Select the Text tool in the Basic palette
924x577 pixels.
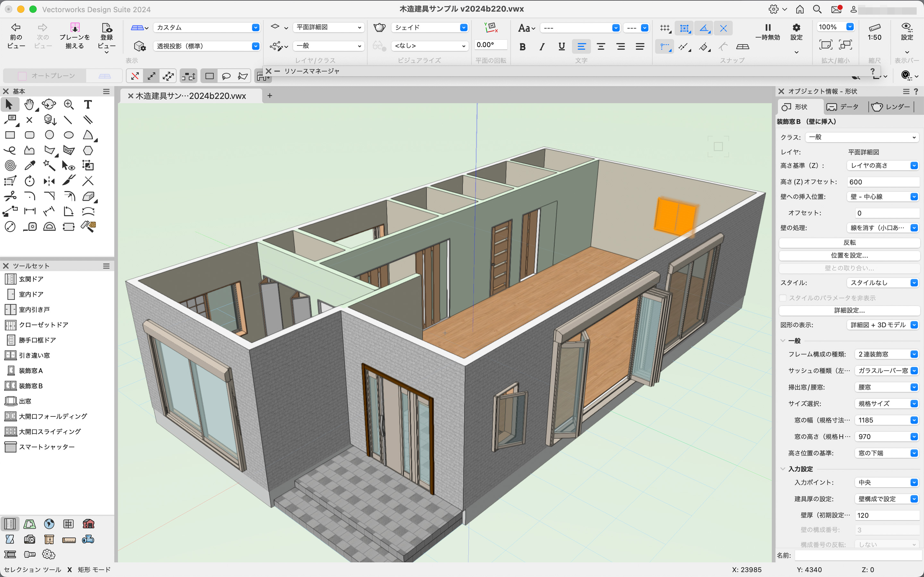click(88, 104)
